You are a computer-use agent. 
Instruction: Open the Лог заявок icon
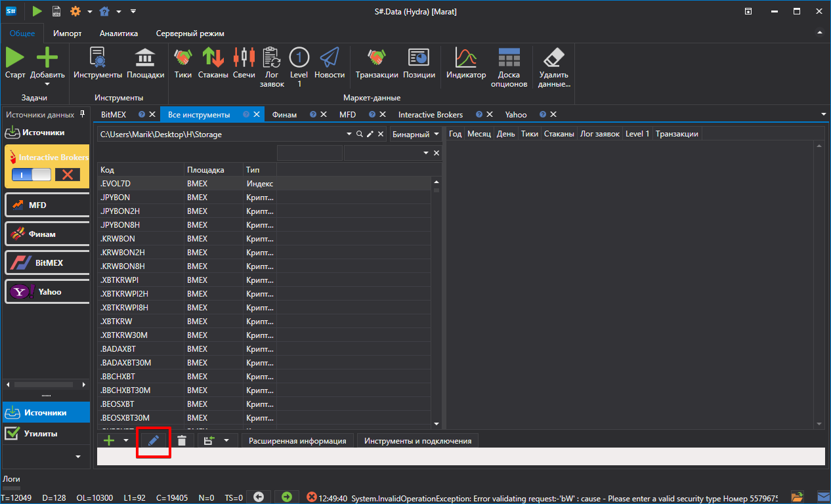(x=272, y=57)
